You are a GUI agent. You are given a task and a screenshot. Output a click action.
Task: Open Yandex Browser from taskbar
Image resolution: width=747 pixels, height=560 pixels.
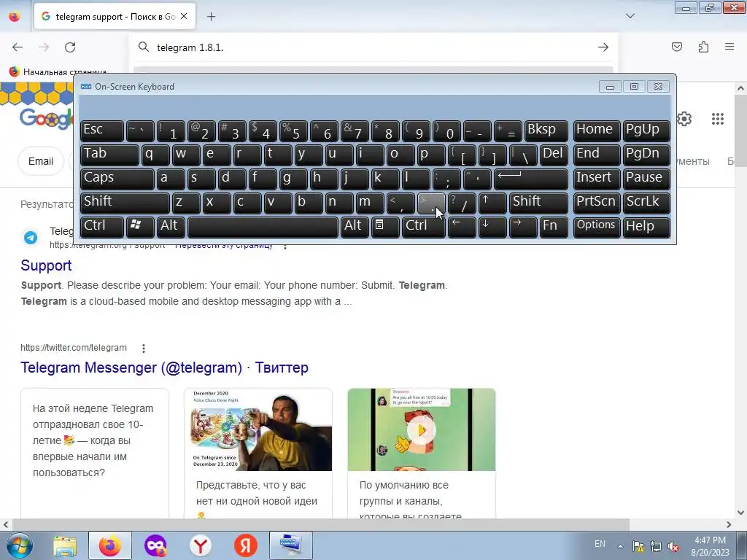201,546
